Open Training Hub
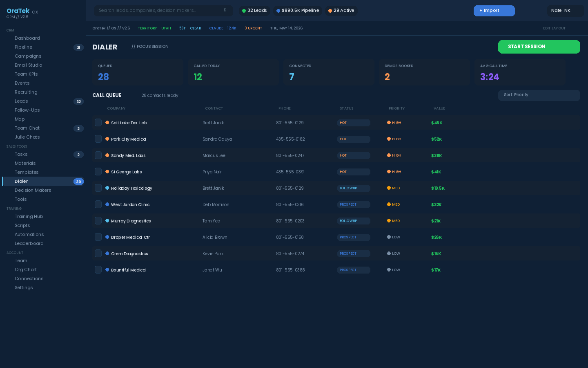The height and width of the screenshot is (368, 588). click(29, 216)
